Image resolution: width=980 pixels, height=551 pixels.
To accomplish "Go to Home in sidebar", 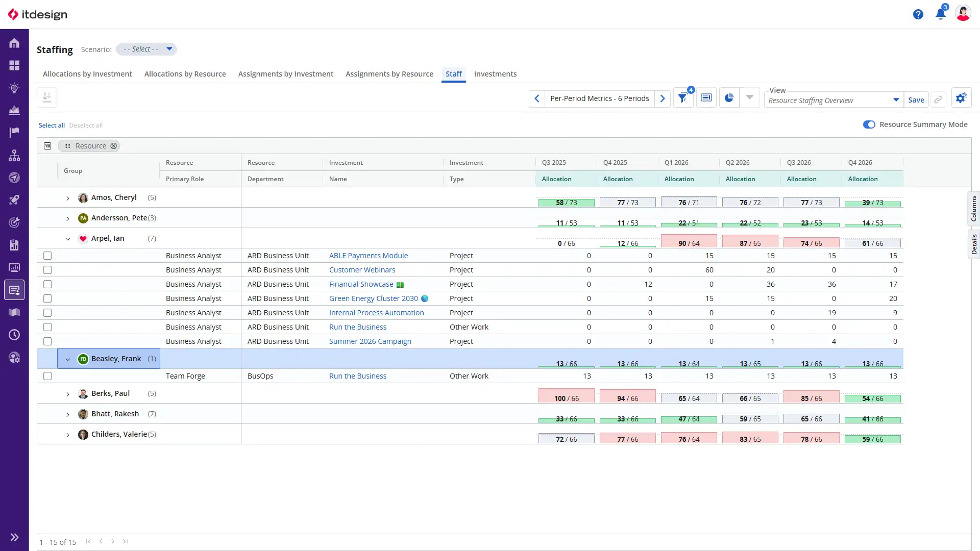I will click(14, 43).
